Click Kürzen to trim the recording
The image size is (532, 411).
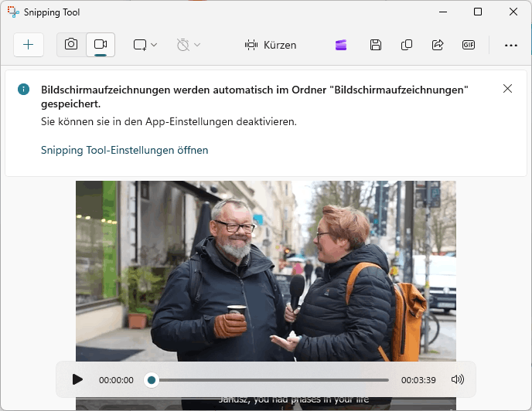pos(271,45)
